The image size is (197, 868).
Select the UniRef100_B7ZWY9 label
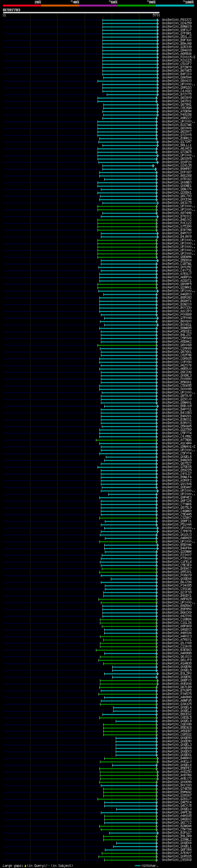[x=177, y=67]
